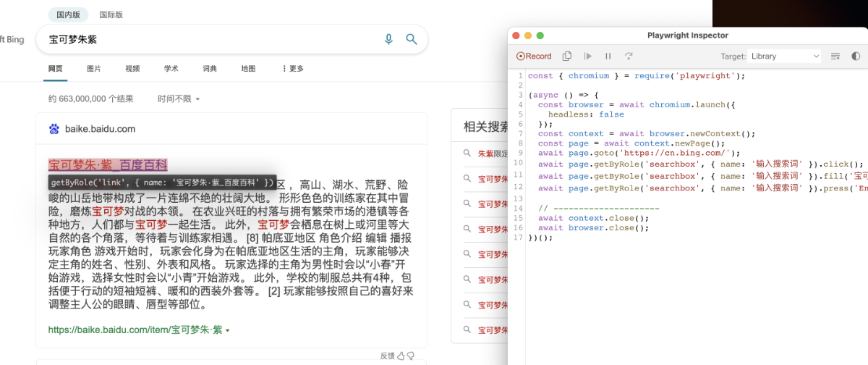This screenshot has height=365, width=868.
Task: Click the microphone voice search icon
Action: coord(388,39)
